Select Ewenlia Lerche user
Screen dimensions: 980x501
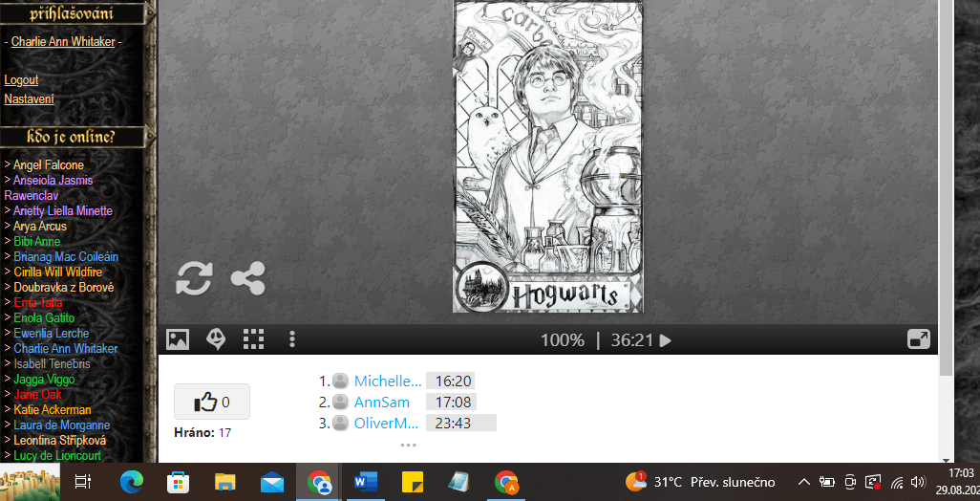52,334
